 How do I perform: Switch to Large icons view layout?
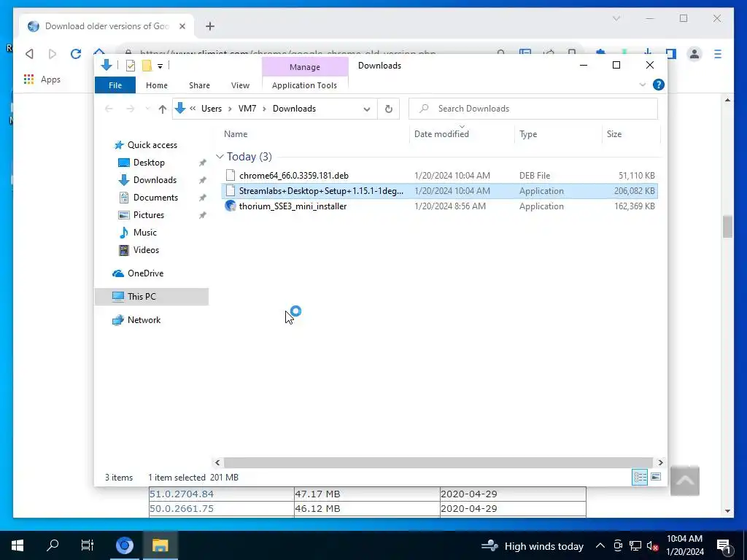[656, 477]
